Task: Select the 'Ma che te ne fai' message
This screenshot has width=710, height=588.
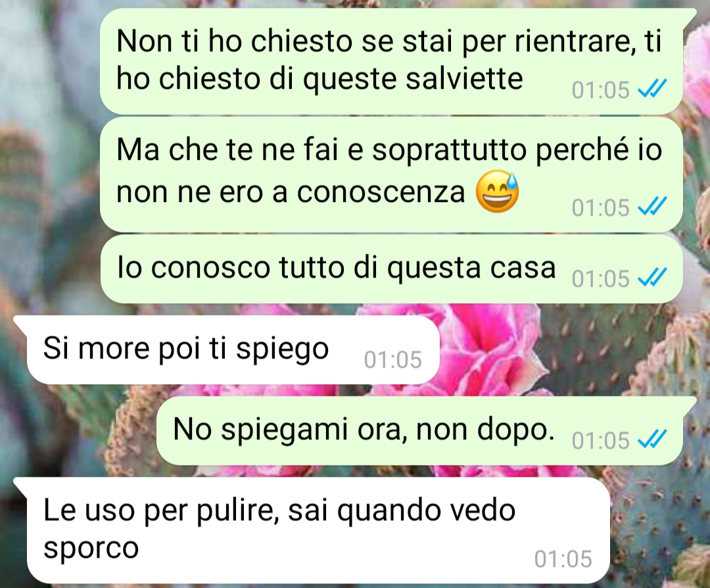Action: pyautogui.click(x=391, y=175)
